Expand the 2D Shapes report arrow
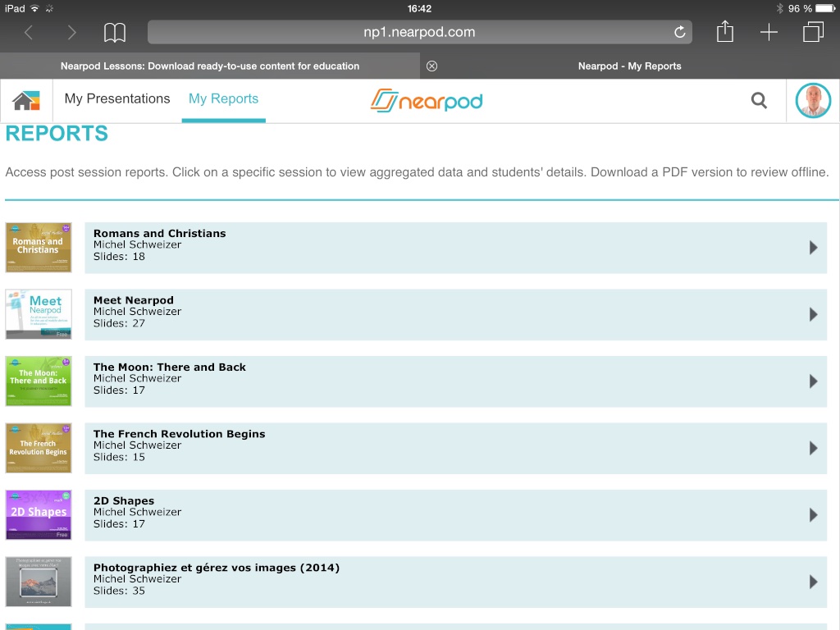Screen dimensions: 840x630 (813, 515)
